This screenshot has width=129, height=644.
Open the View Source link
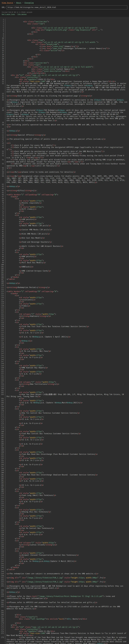(x=7, y=3)
